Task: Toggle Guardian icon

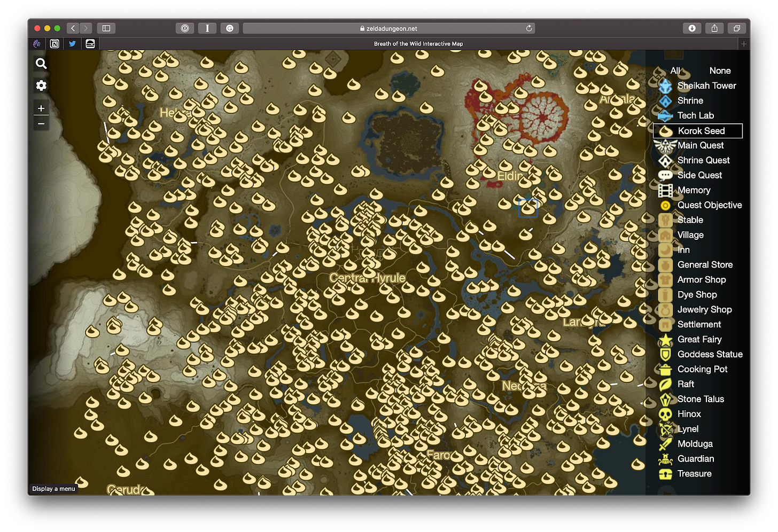Action: (665, 459)
